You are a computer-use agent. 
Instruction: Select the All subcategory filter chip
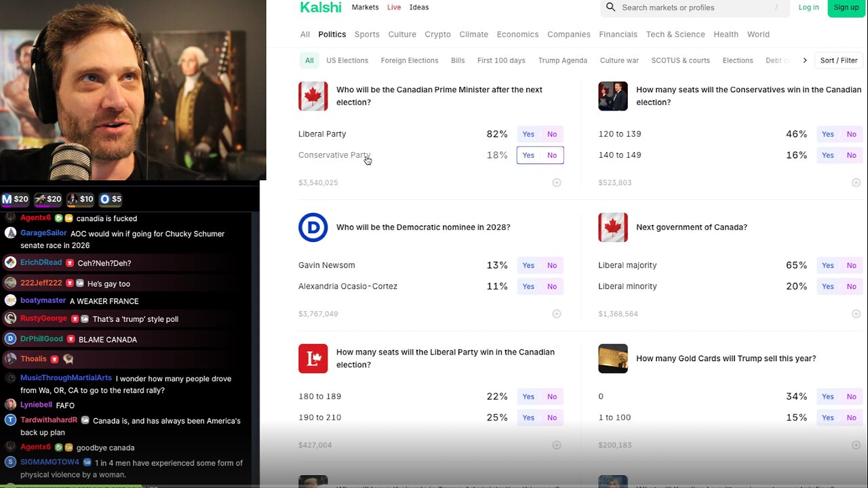tap(309, 60)
